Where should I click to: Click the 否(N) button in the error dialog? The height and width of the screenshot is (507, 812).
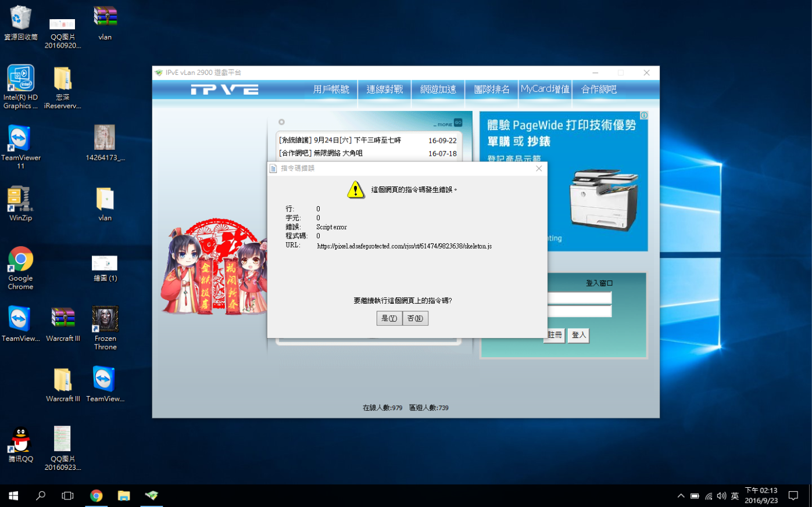415,318
